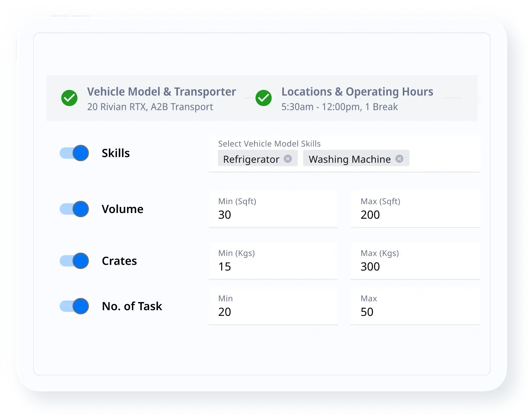Click the 20 Rivian RTX, A2B Transport summary
Image resolution: width=532 pixels, height=418 pixels.
pos(150,107)
